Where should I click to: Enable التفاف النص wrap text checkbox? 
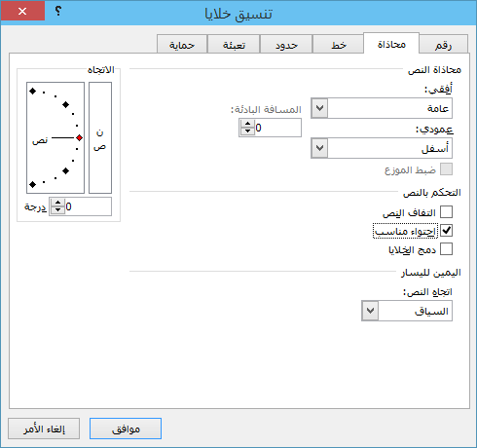(x=446, y=212)
